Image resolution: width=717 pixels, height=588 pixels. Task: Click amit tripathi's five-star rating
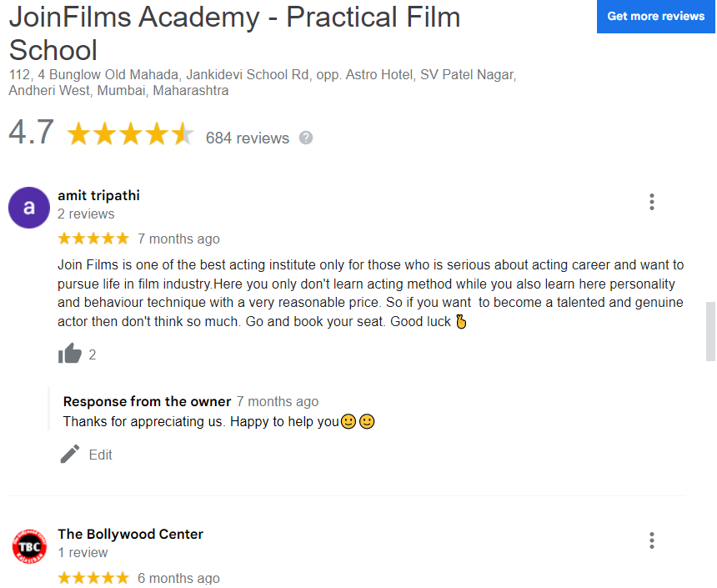point(93,239)
